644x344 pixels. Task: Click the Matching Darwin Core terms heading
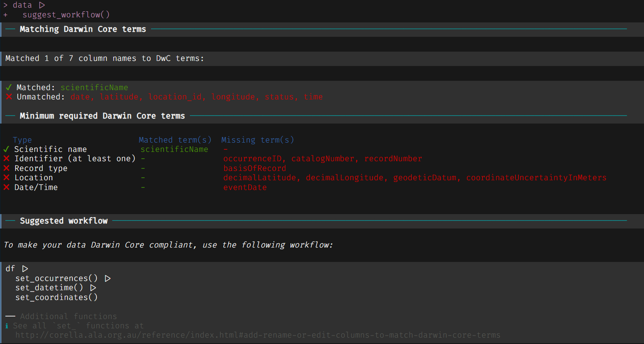pos(82,29)
